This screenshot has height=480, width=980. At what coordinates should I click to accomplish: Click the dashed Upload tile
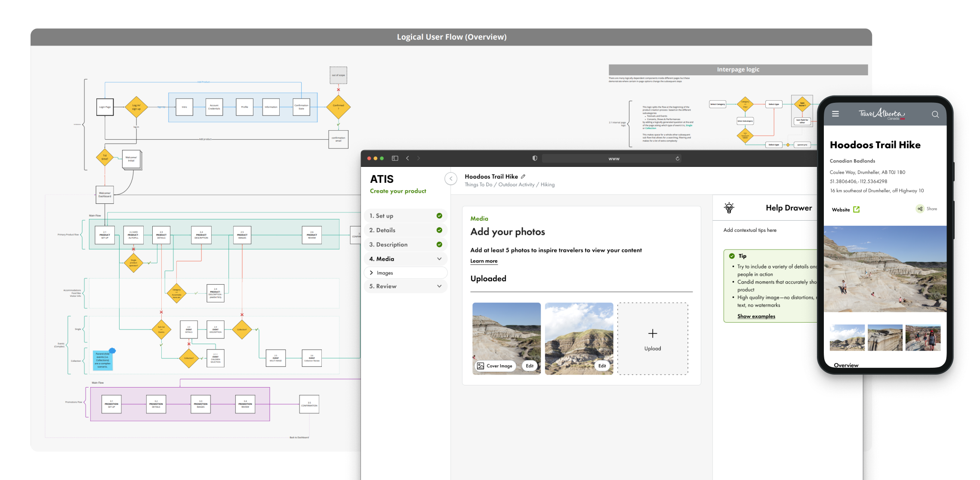652,338
